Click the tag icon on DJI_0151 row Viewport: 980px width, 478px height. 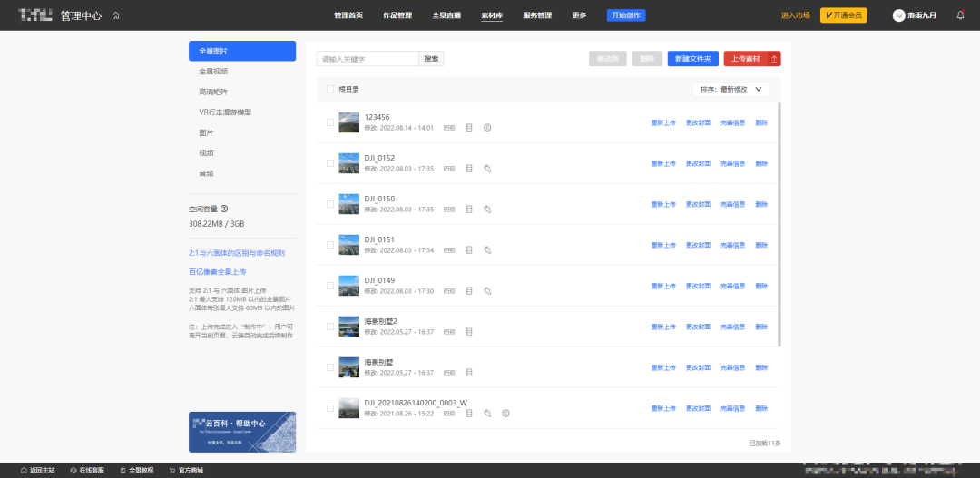pyautogui.click(x=487, y=250)
